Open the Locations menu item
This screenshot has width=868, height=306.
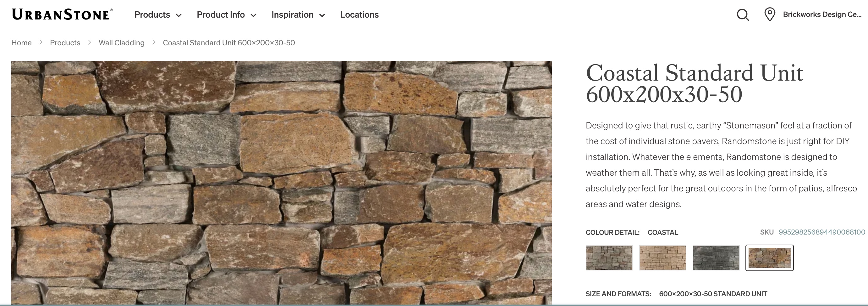click(x=359, y=14)
